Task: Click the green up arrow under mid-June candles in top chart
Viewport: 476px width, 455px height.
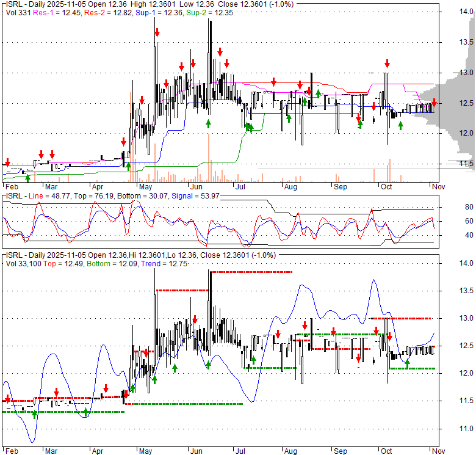Action: (208, 123)
